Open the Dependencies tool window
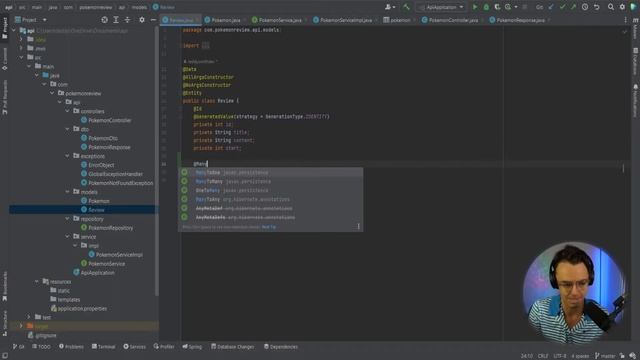 281,347
